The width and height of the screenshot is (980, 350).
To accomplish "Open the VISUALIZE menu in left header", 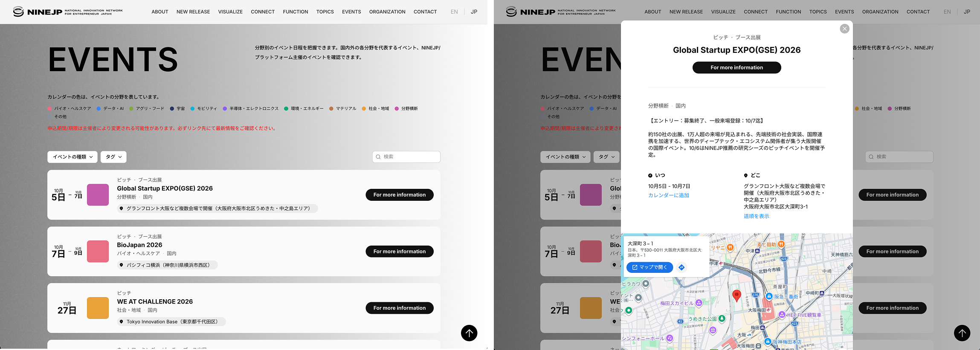I will coord(230,12).
